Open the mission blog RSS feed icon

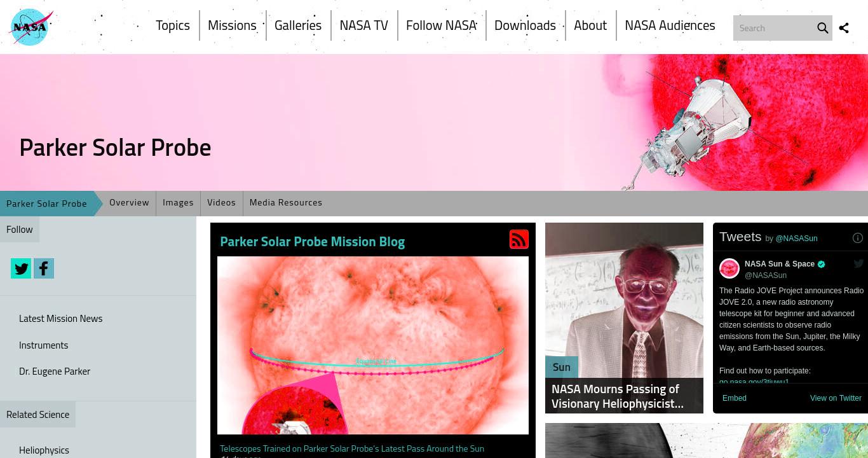[519, 239]
